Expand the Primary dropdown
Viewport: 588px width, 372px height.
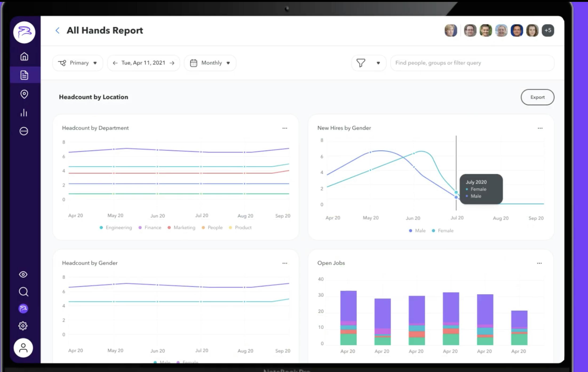(78, 63)
